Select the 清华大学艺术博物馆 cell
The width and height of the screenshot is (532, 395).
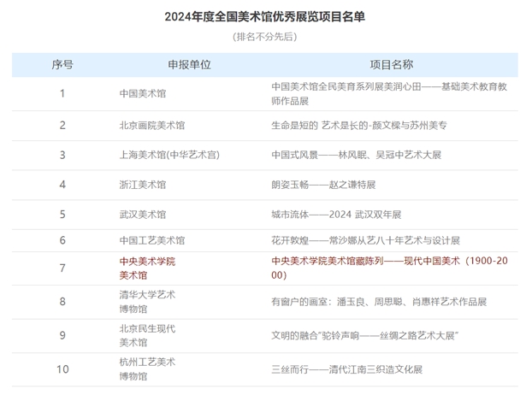click(147, 302)
